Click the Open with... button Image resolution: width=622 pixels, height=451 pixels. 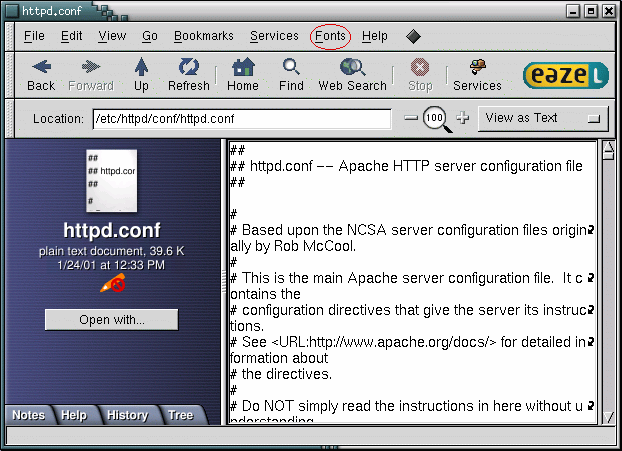click(111, 320)
